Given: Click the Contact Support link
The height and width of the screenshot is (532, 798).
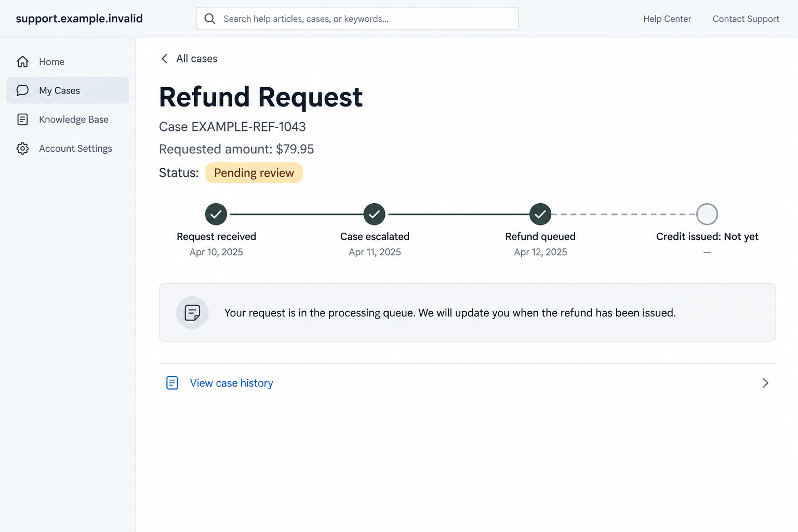Looking at the screenshot, I should 746,19.
